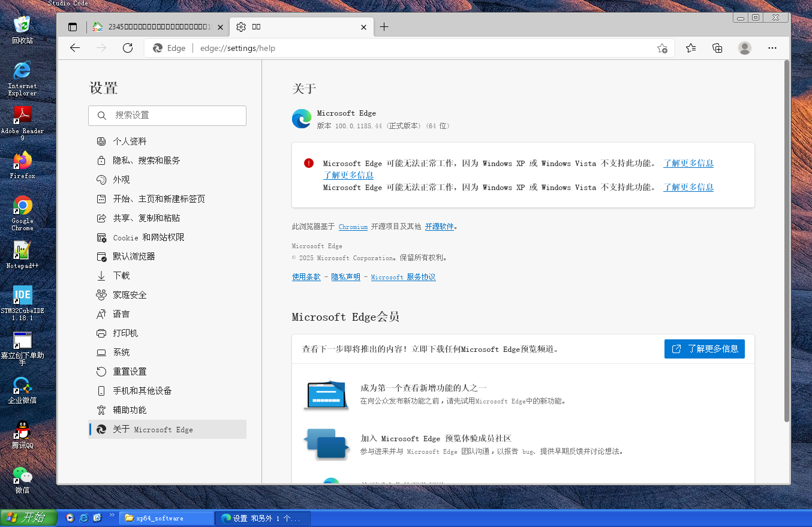Click the settings page vertical scrollbar
Screen dimensions: 812x527
click(787, 240)
